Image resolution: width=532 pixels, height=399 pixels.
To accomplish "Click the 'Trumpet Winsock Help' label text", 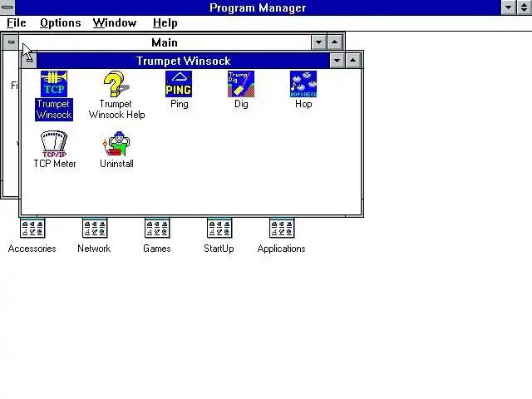I will click(x=116, y=109).
